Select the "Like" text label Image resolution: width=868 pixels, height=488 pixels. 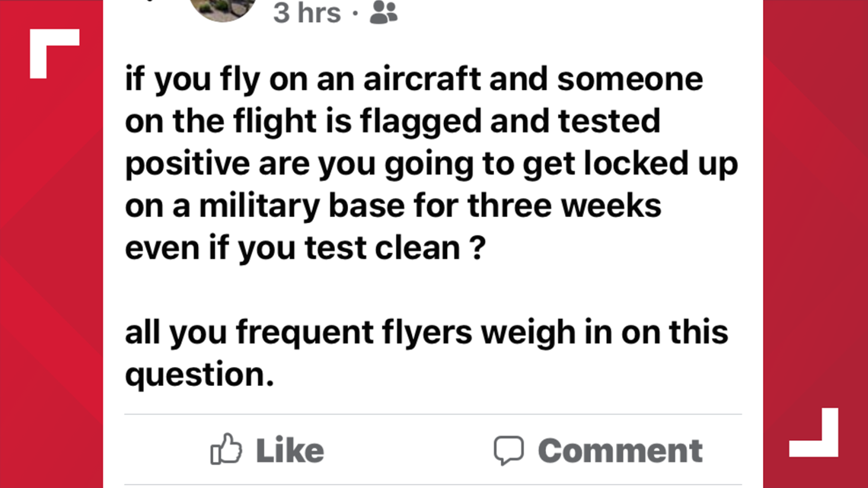click(289, 451)
